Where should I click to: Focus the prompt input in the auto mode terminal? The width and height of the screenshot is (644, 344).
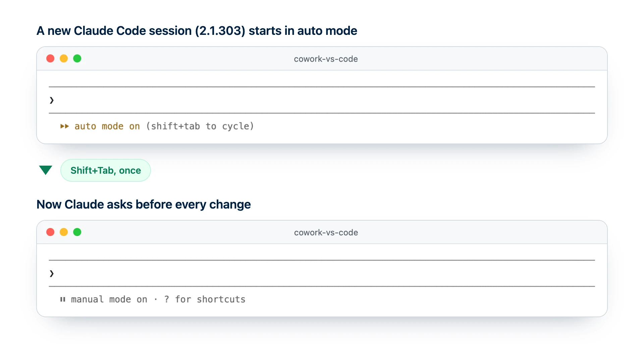coord(322,100)
